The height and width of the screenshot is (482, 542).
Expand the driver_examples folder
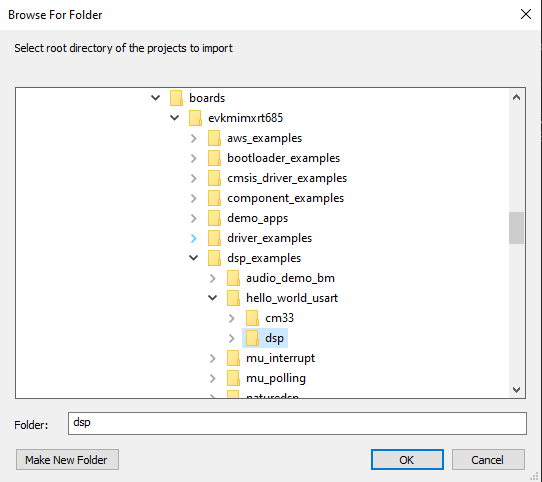tap(194, 238)
